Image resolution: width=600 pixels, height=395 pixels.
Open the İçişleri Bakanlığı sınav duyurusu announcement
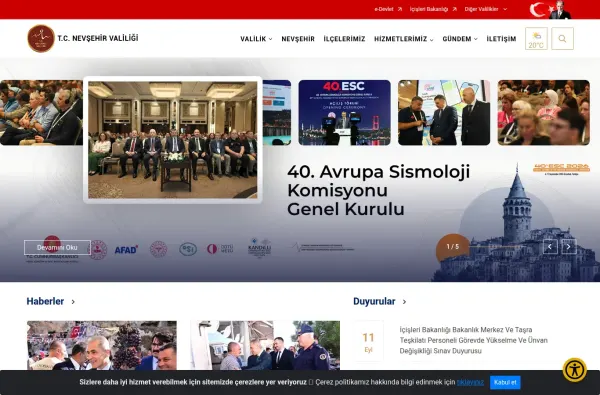tap(474, 340)
